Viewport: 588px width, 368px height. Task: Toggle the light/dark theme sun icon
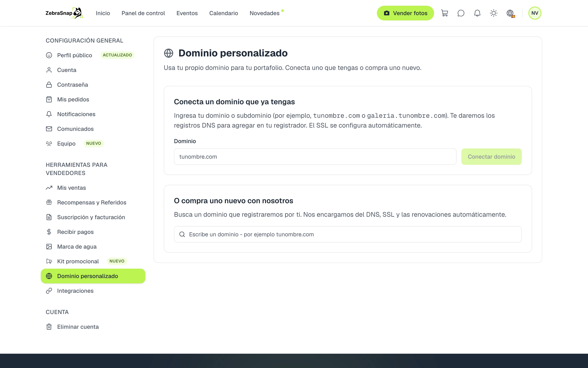point(493,13)
